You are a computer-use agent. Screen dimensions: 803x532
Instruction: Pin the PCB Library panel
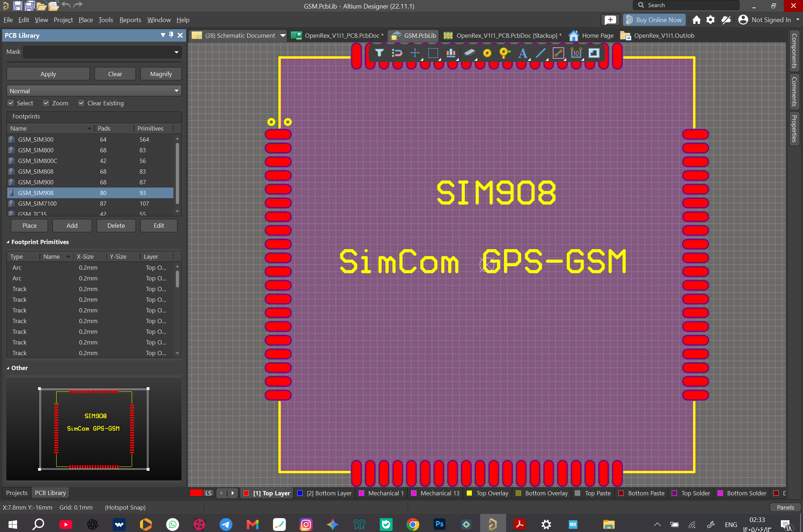click(171, 35)
